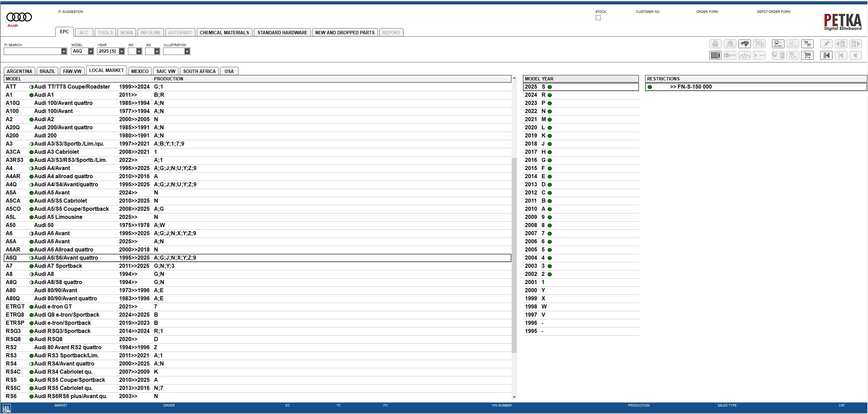This screenshot has width=868, height=414.
Task: Open the MODEL dropdown showing A6Q
Action: 91,51
